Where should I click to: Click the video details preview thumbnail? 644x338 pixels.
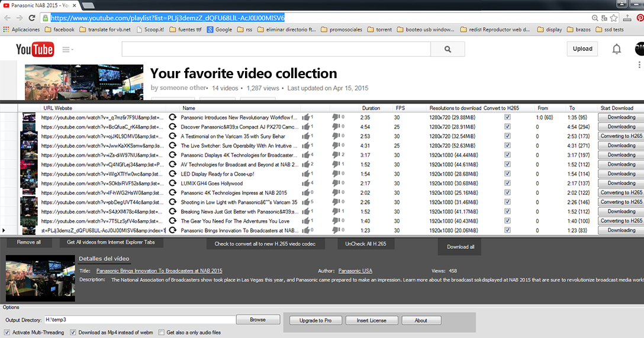click(40, 278)
